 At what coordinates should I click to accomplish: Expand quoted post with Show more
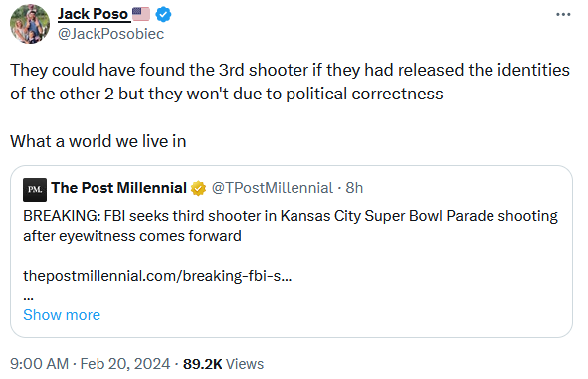click(62, 315)
